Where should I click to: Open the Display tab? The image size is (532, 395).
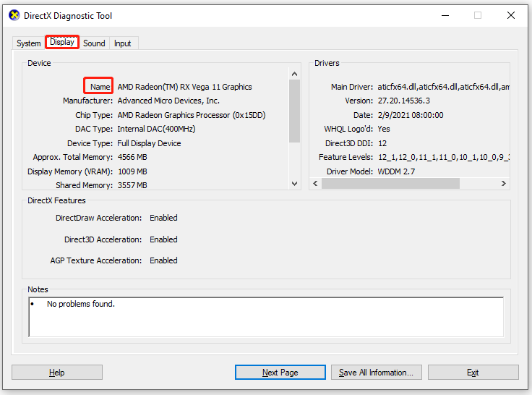click(62, 42)
